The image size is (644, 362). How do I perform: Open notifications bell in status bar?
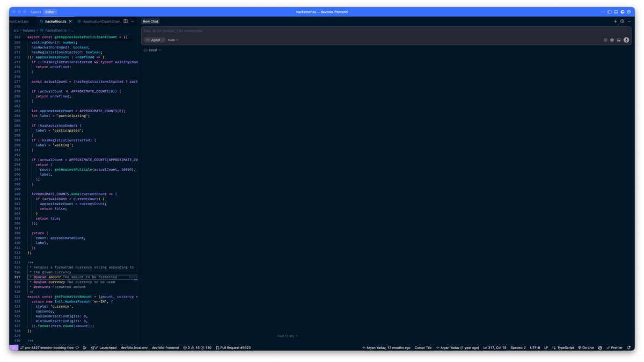[629, 347]
